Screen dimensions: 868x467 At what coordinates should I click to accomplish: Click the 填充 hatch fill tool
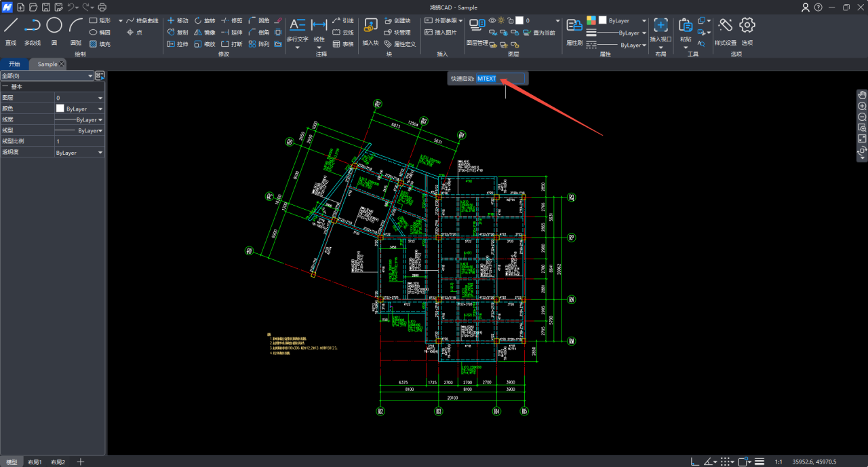(100, 44)
